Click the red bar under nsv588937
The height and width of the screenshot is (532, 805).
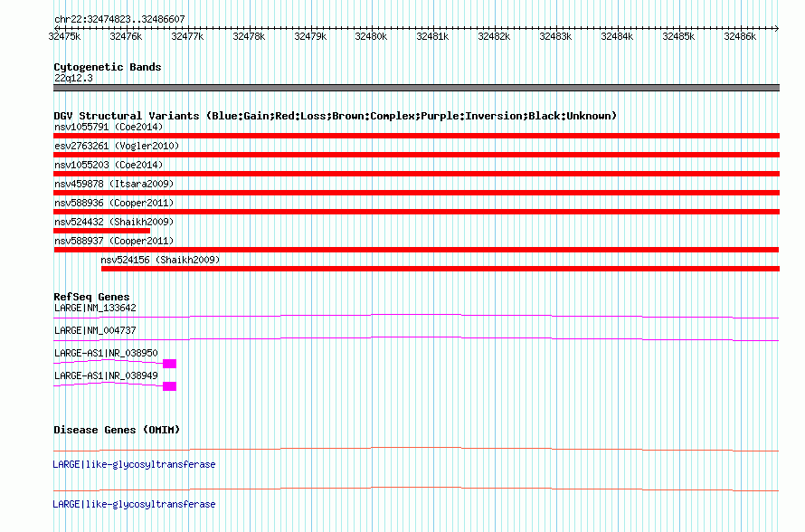416,250
